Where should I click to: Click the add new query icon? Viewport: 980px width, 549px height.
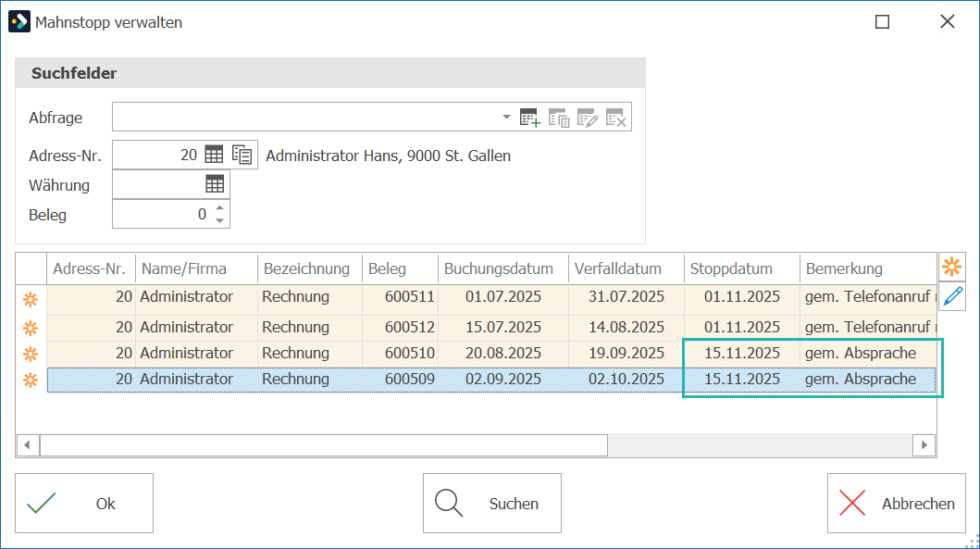[x=530, y=118]
